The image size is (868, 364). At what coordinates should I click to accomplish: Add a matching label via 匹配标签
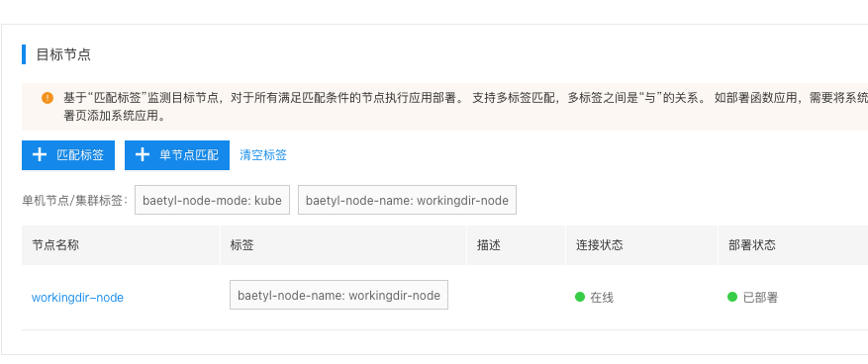click(x=68, y=155)
